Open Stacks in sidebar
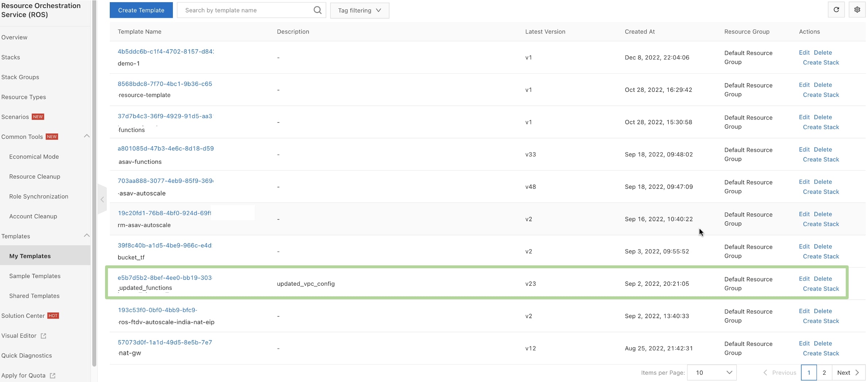 click(11, 57)
